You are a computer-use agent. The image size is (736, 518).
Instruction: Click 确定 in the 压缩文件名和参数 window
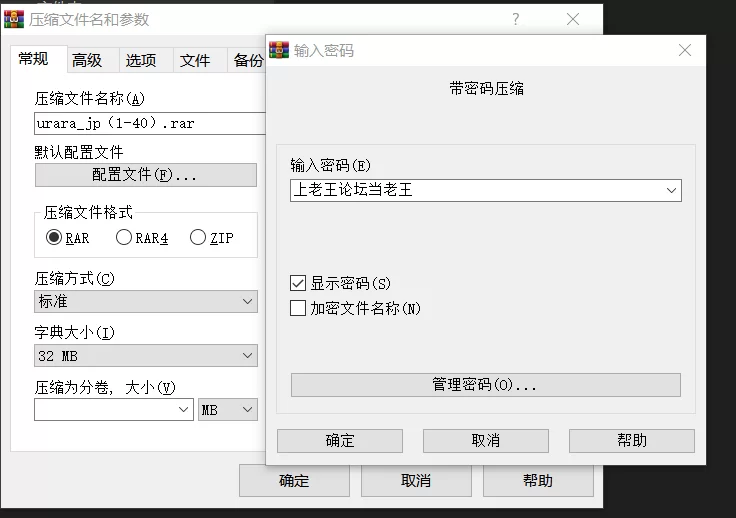coord(294,481)
